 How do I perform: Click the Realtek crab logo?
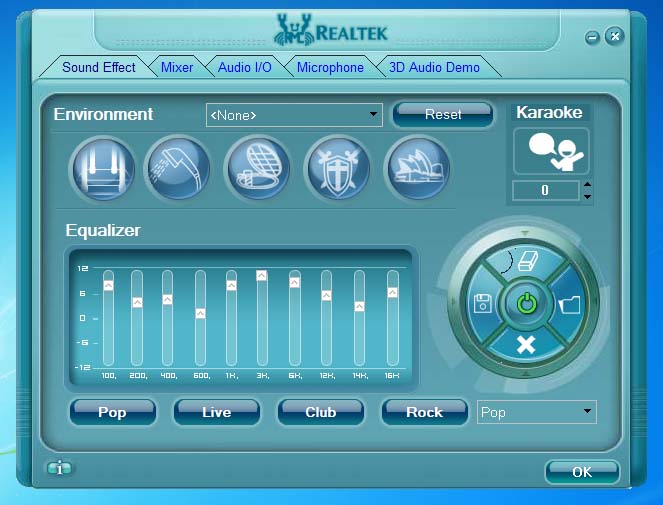pyautogui.click(x=294, y=30)
